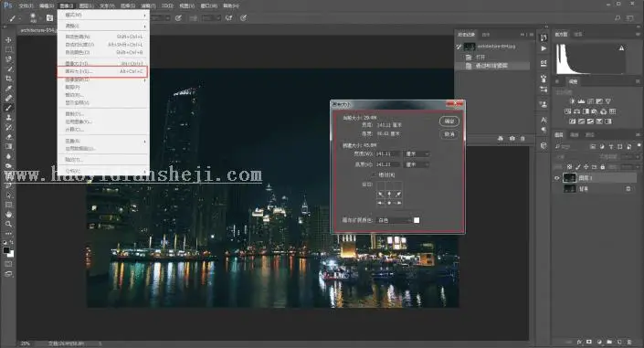644x348 pixels.
Task: Select the Clone Stamp tool
Action: 8,118
